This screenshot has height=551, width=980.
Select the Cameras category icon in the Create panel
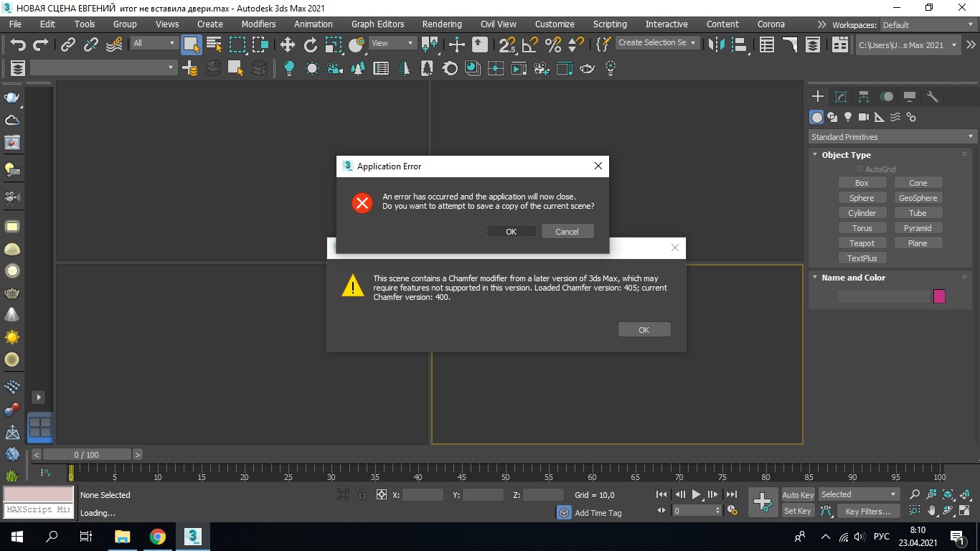point(864,117)
